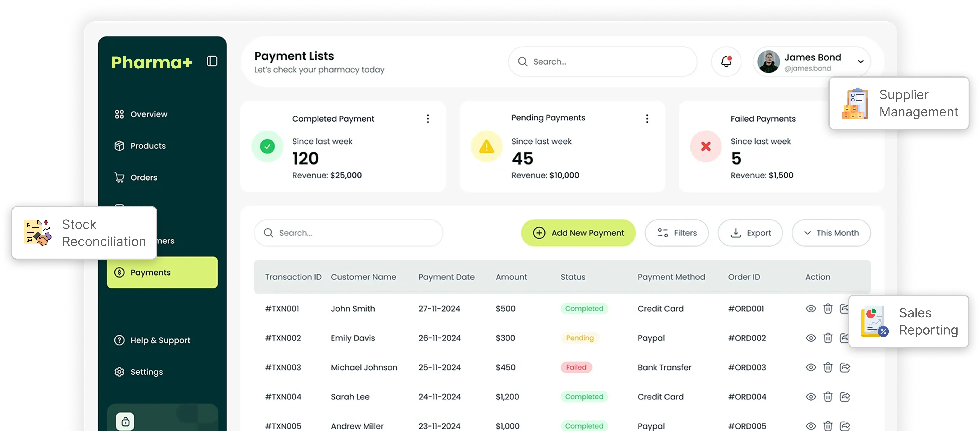Open the Pending Payments three-dot menu

tap(647, 118)
